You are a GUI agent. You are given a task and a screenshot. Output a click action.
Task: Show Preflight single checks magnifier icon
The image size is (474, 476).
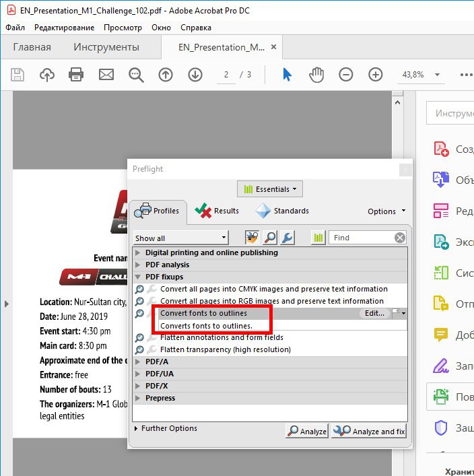[x=270, y=238]
